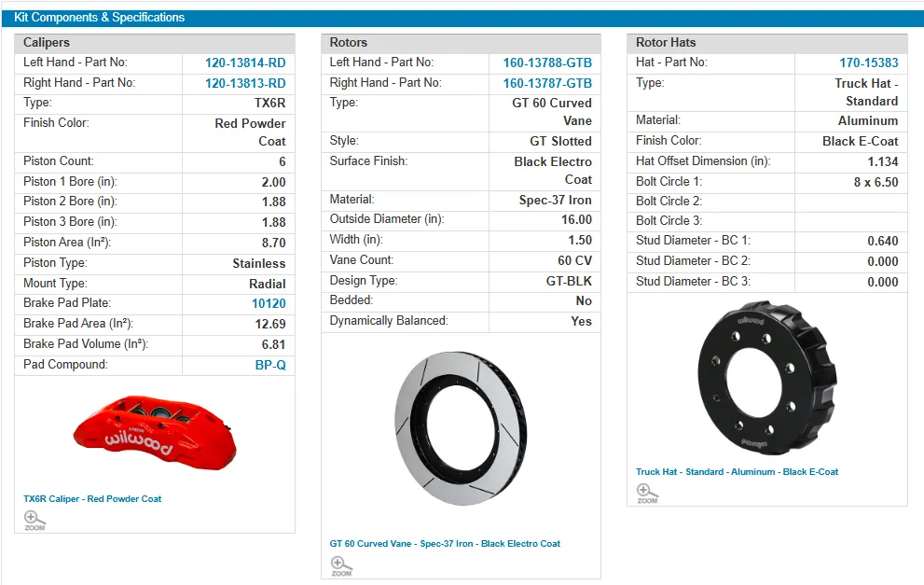
Task: Click the slotted rotor image
Action: pyautogui.click(x=461, y=429)
